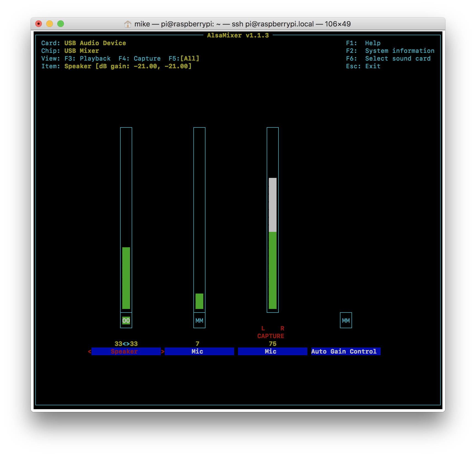Click the Card: USB Audio Device text
This screenshot has width=476, height=456.
[x=84, y=43]
